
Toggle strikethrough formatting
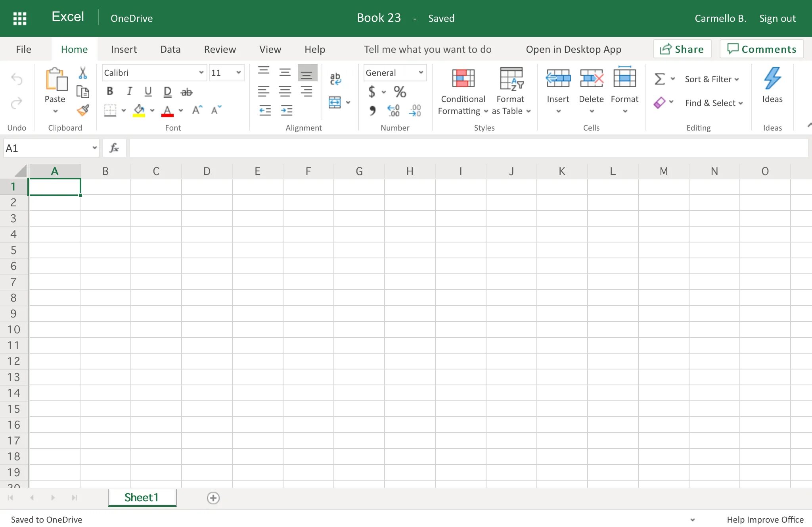[x=186, y=92]
